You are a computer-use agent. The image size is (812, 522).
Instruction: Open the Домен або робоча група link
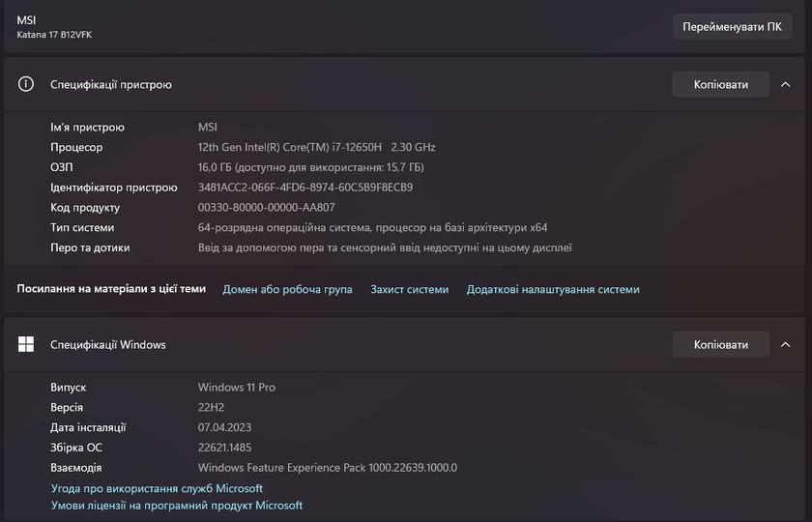tap(287, 289)
